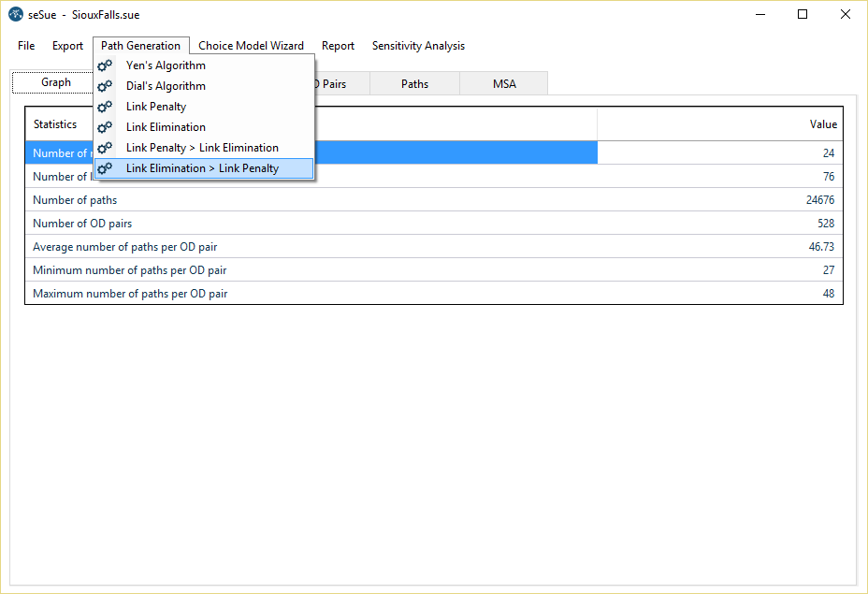Open the Choice Model Wizard menu
Viewport: 868px width, 594px height.
point(251,46)
